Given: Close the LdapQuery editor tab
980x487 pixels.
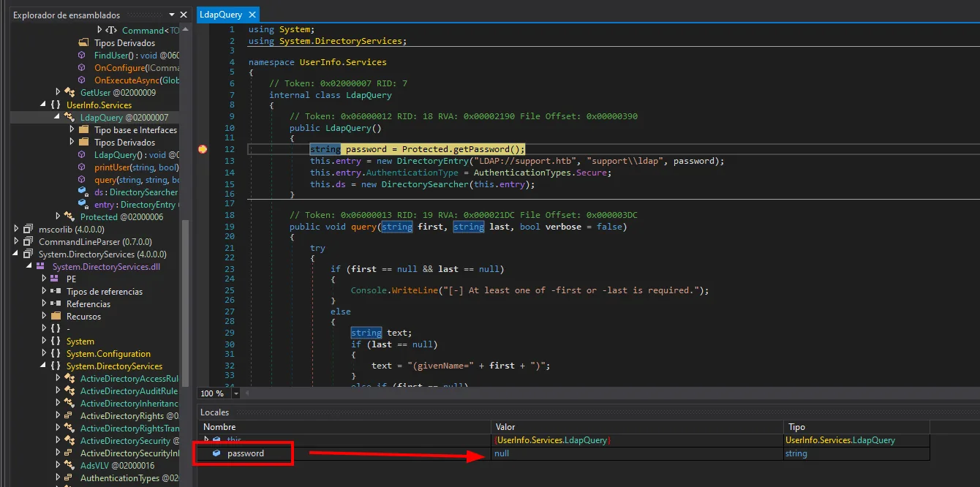Looking at the screenshot, I should (252, 14).
